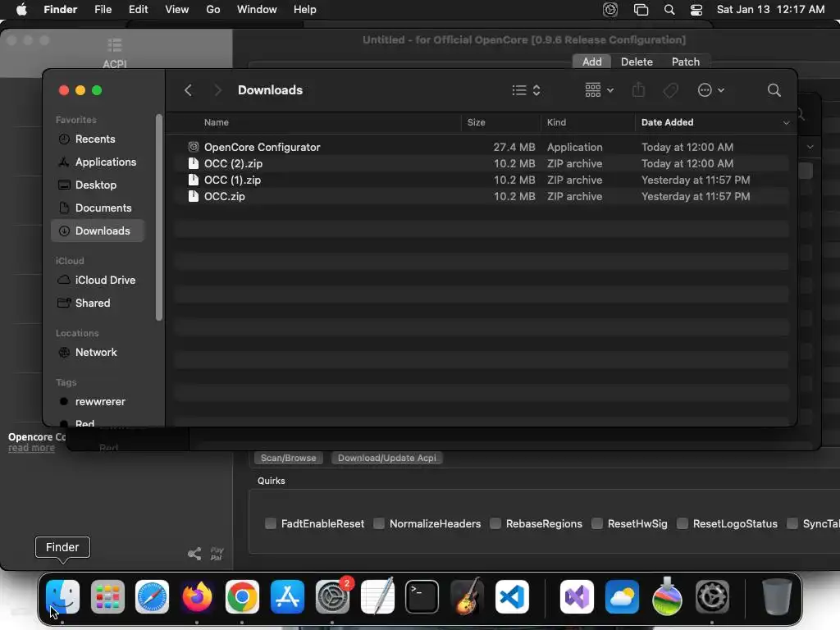Launch Terminal from the Dock
Viewport: 840px width, 630px height.
tap(422, 596)
